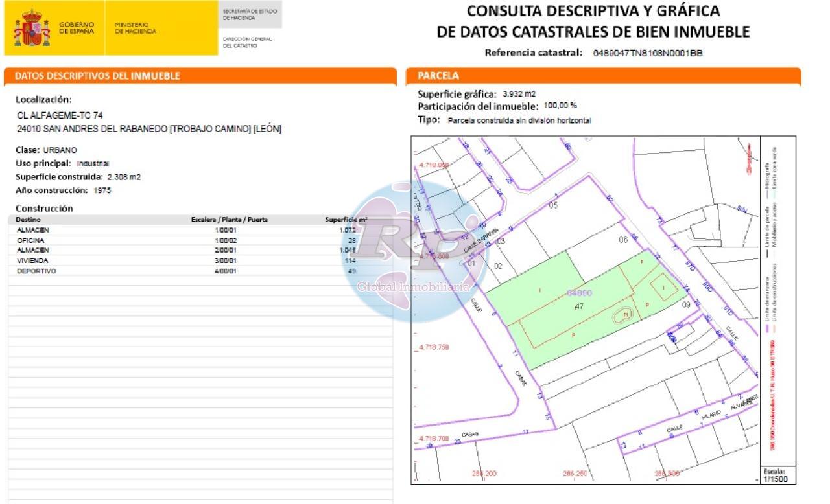The width and height of the screenshot is (830, 504).
Task: Click the cadastral reference number 6489047TN8168N0001BB
Action: pyautogui.click(x=647, y=54)
